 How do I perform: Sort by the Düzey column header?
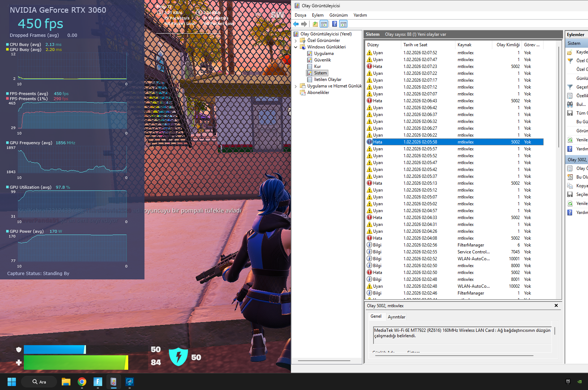click(382, 45)
